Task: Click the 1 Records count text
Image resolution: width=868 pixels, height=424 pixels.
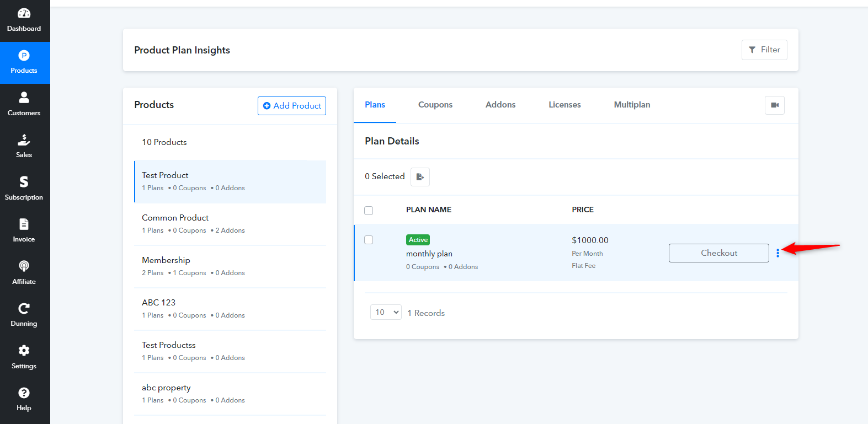Action: (426, 313)
